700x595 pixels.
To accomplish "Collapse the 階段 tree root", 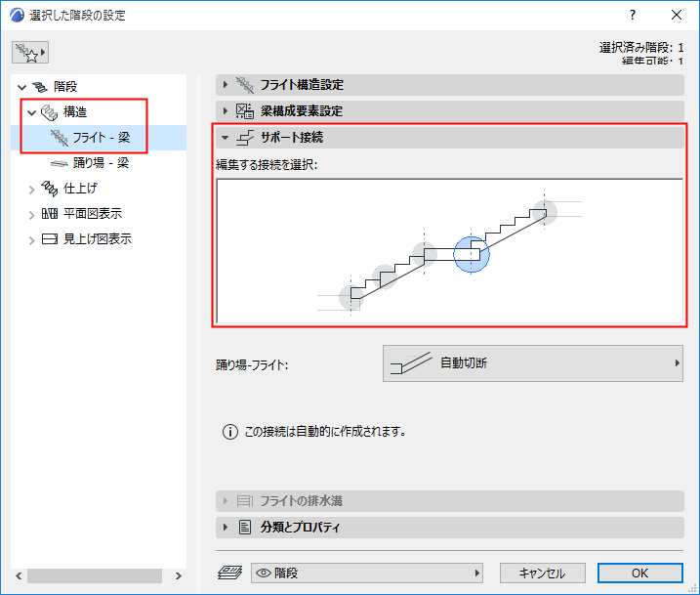I will (x=21, y=87).
